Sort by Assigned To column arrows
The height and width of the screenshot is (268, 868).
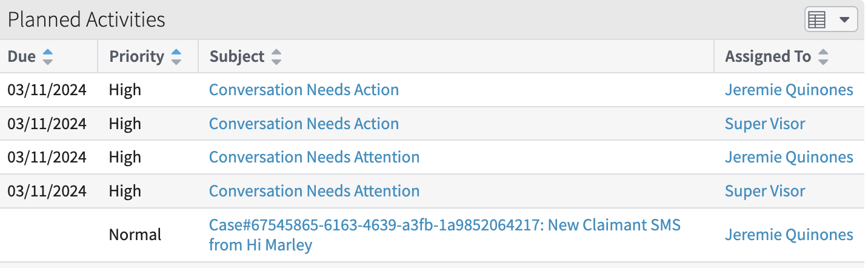pos(823,57)
